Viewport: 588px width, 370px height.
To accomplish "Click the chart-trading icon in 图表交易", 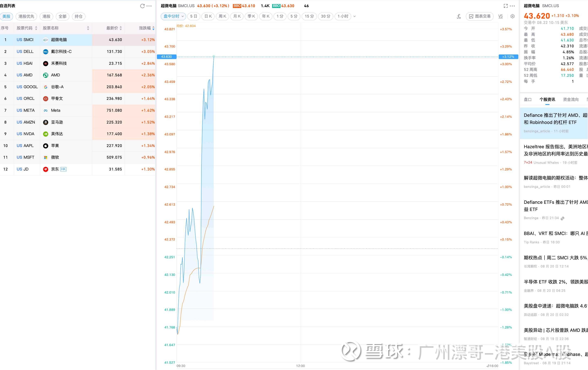I will tap(471, 16).
